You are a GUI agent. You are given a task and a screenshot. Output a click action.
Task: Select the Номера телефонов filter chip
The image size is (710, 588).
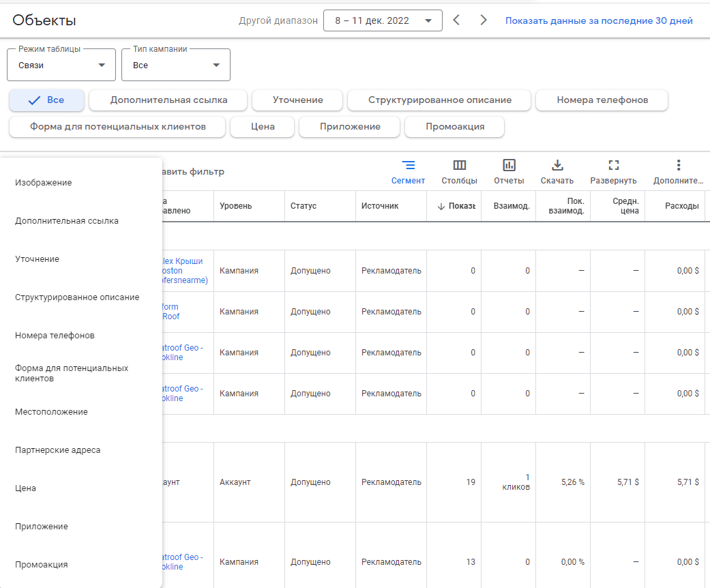tap(602, 100)
